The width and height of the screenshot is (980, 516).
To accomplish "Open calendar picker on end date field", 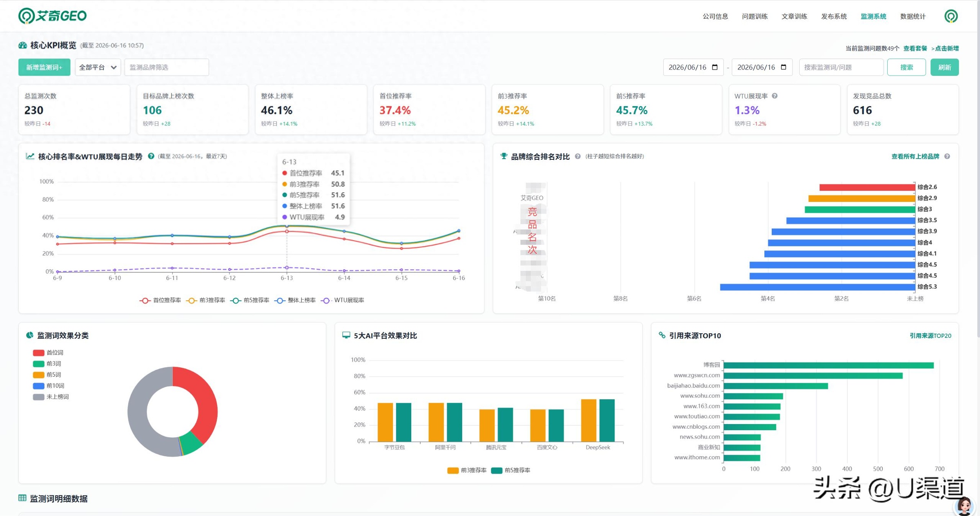I will [783, 67].
